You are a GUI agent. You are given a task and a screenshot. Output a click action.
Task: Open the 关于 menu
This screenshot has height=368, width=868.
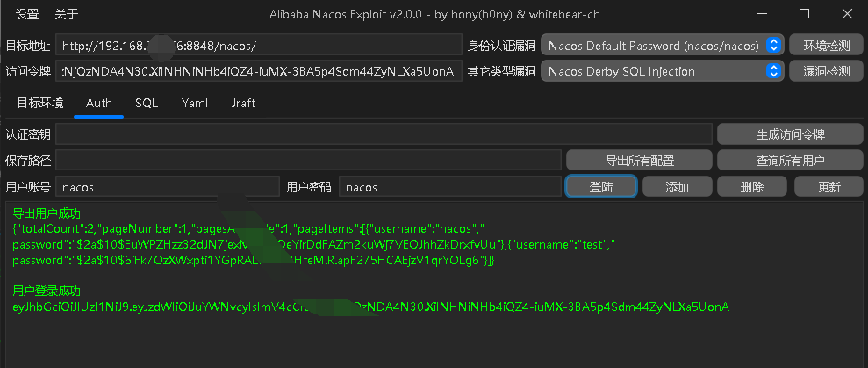pos(67,14)
